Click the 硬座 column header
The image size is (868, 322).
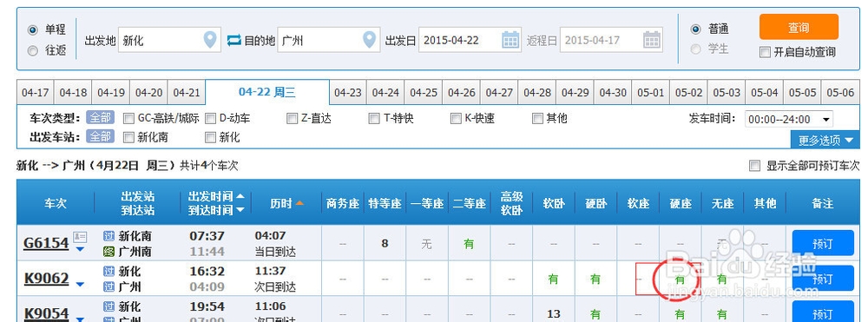click(x=681, y=204)
